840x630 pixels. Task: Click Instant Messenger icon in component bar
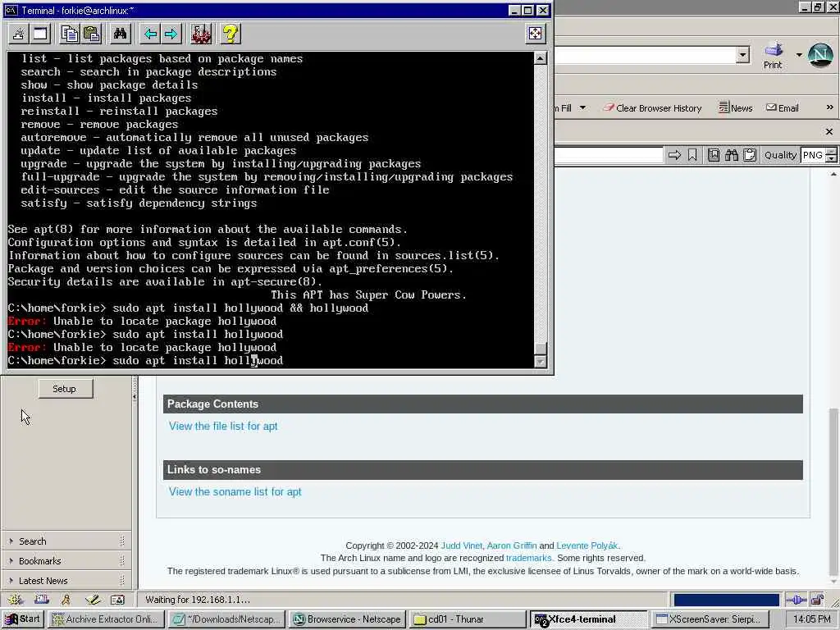coord(66,600)
